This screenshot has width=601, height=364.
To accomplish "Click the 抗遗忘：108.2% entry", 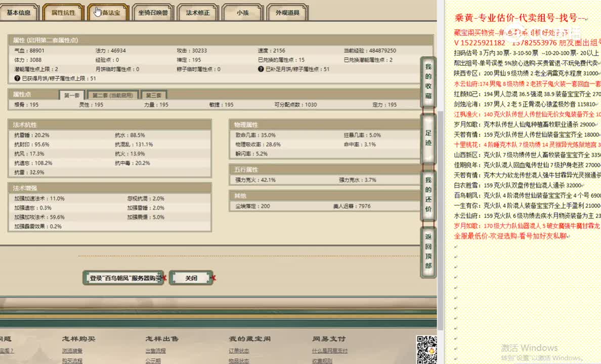I will click(33, 163).
